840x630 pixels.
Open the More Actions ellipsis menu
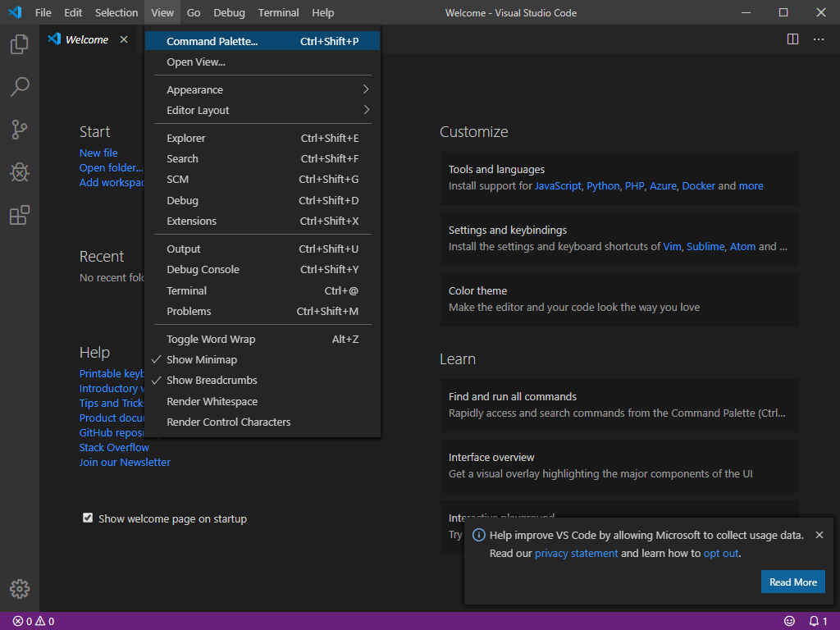click(x=818, y=39)
